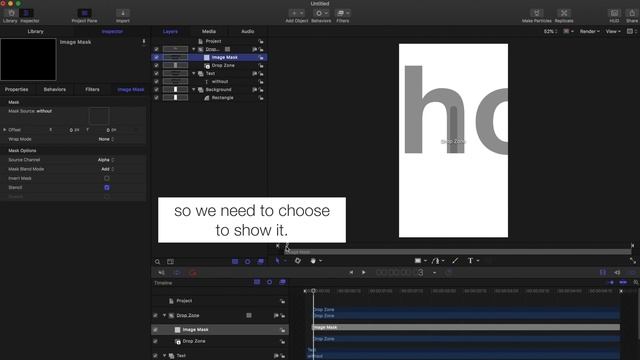640x360 pixels.
Task: Toggle visibility checkbox for 'without' text layer
Action: pyautogui.click(x=156, y=82)
